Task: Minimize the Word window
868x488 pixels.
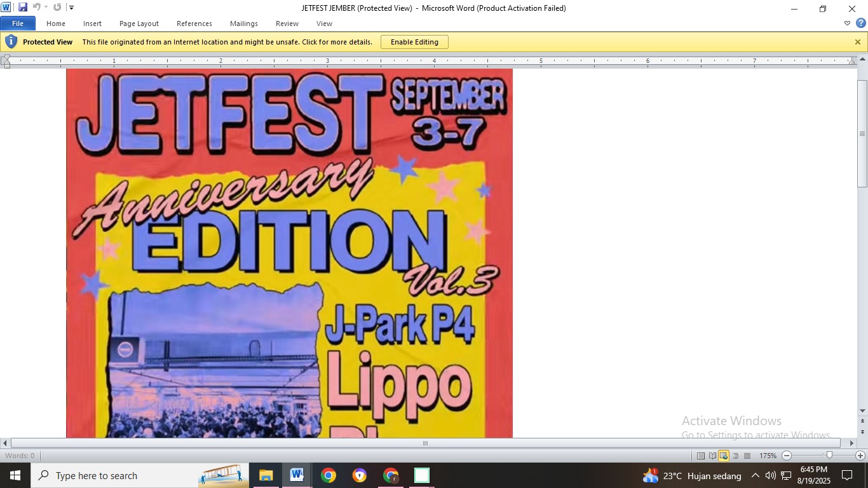Action: coord(794,9)
